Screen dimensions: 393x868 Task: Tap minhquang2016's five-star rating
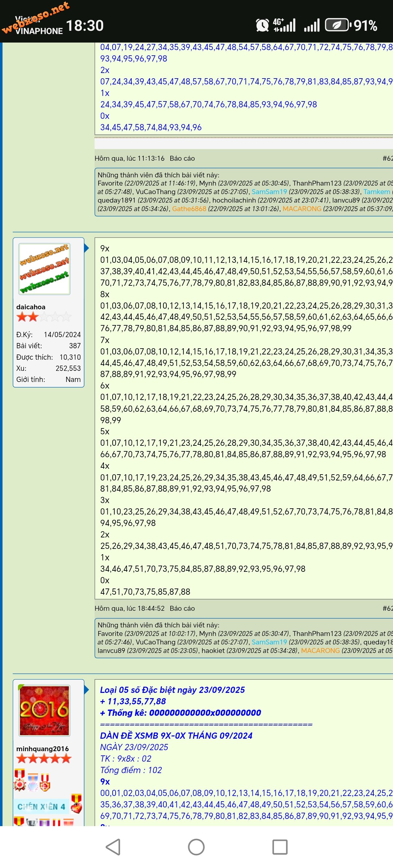pyautogui.click(x=44, y=758)
